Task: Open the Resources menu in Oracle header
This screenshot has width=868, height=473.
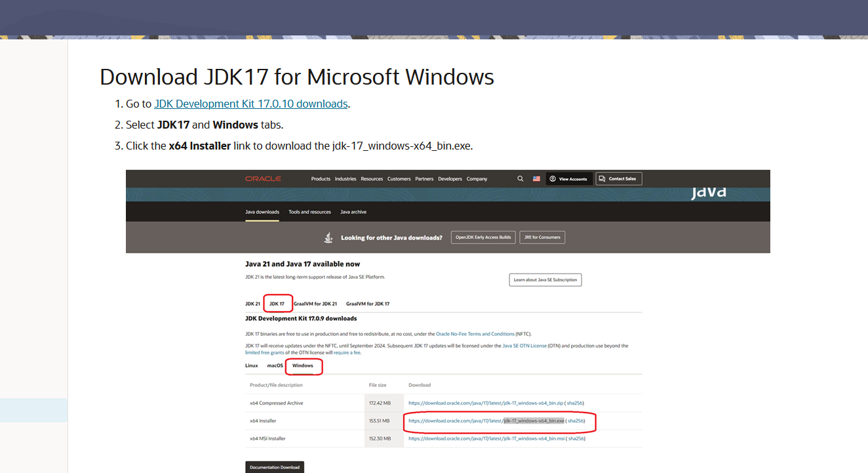Action: pyautogui.click(x=372, y=178)
